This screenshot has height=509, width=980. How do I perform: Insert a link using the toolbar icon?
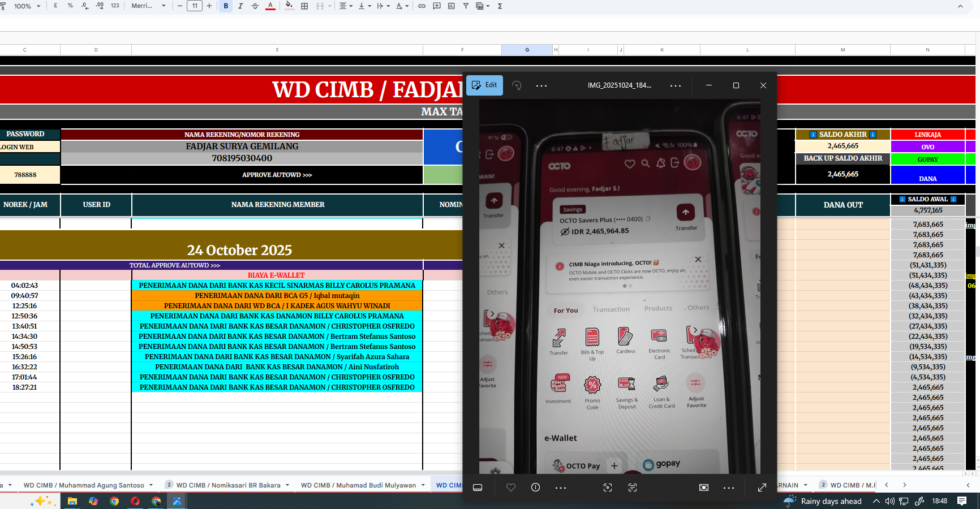coord(422,6)
